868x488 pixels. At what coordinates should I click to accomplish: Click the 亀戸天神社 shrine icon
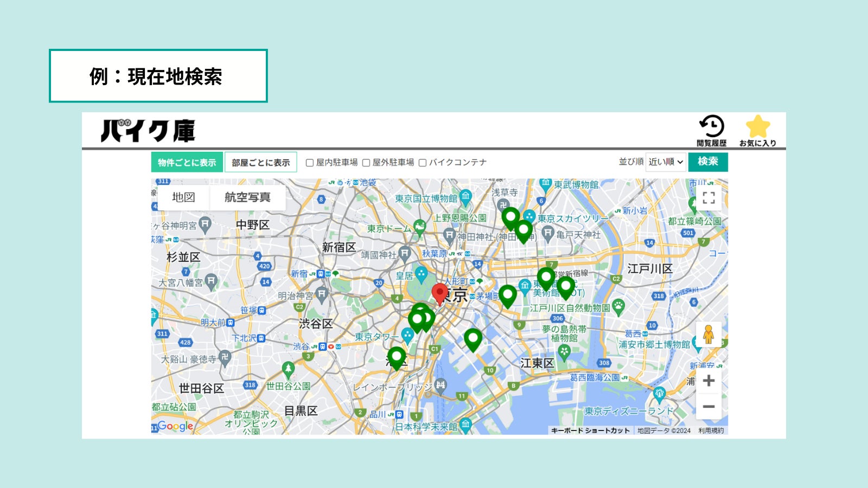pyautogui.click(x=548, y=234)
